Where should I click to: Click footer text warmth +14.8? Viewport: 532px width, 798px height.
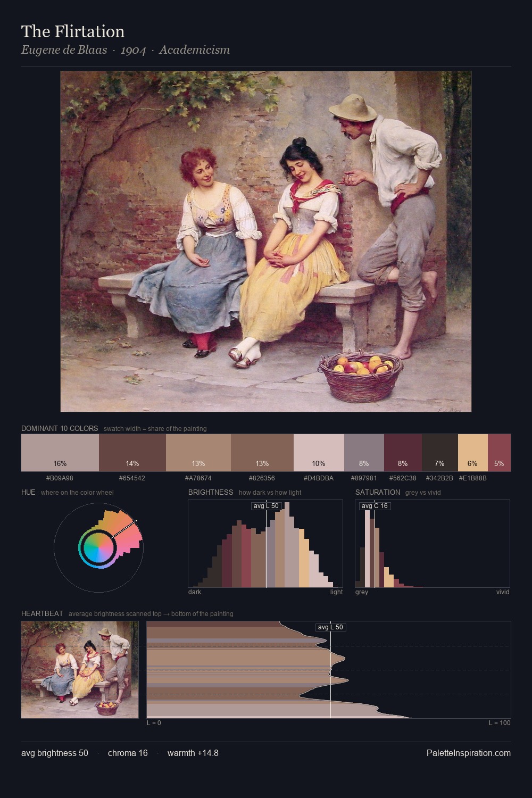pos(193,753)
